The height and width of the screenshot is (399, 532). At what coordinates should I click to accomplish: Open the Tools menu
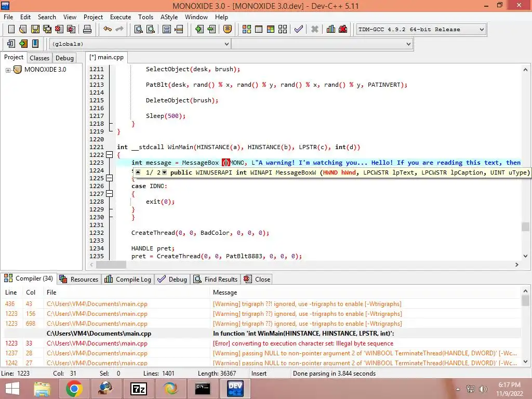[x=145, y=17]
